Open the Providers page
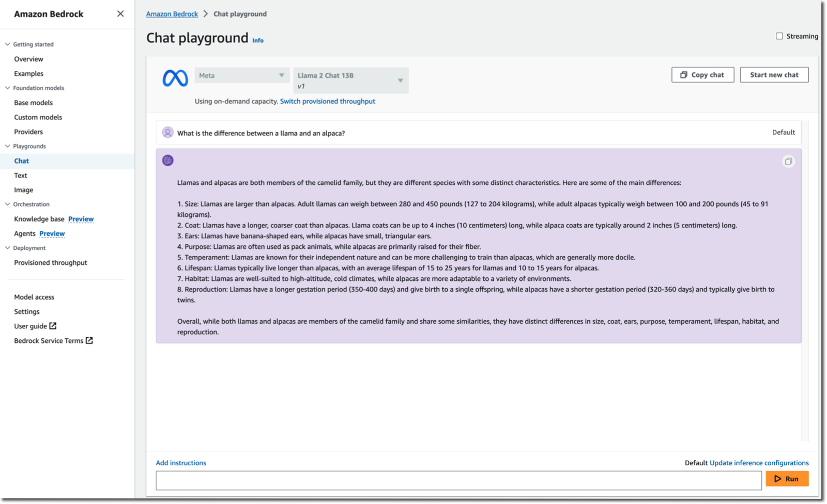Screen dimensions: 827x504 tap(28, 132)
